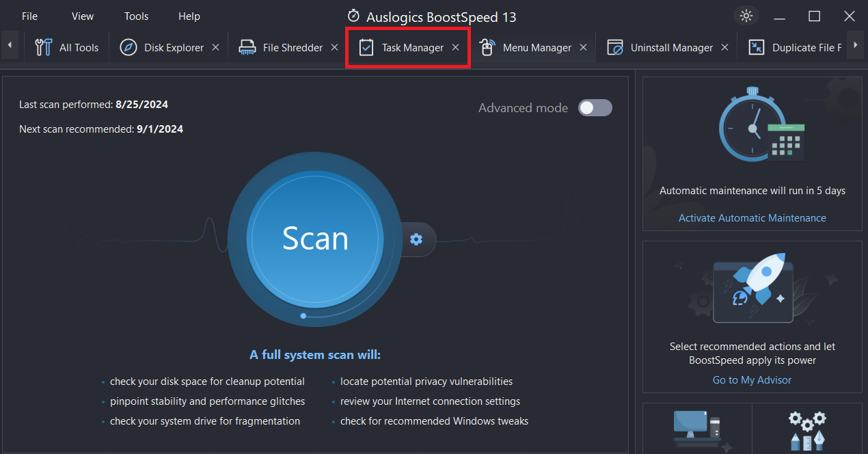Open the View menu
The height and width of the screenshot is (454, 868).
[83, 16]
